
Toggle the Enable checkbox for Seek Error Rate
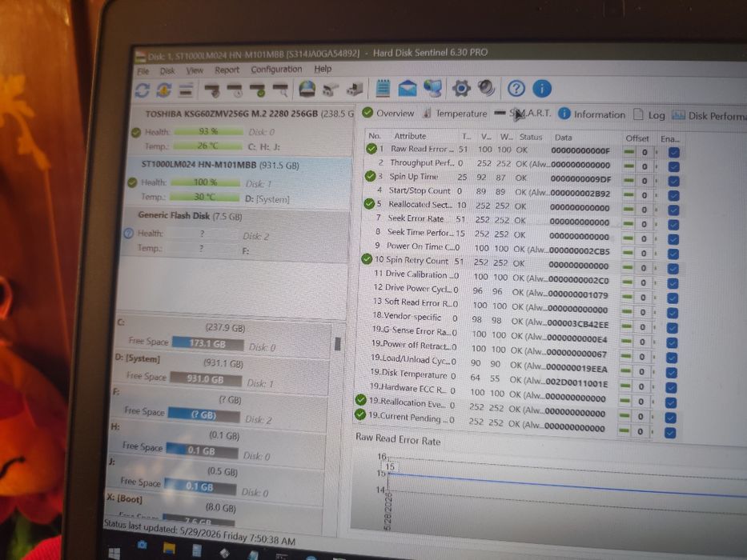coord(673,224)
